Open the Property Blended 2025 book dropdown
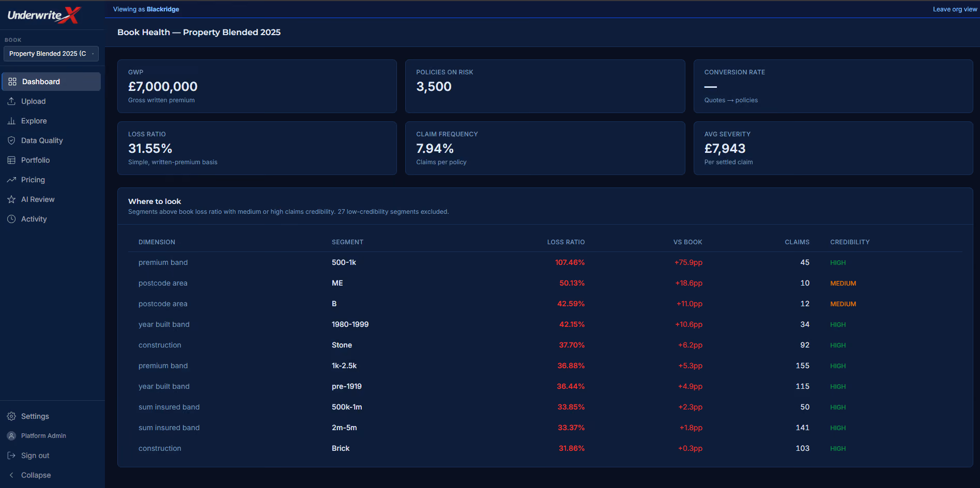Viewport: 980px width, 488px height. pos(51,54)
